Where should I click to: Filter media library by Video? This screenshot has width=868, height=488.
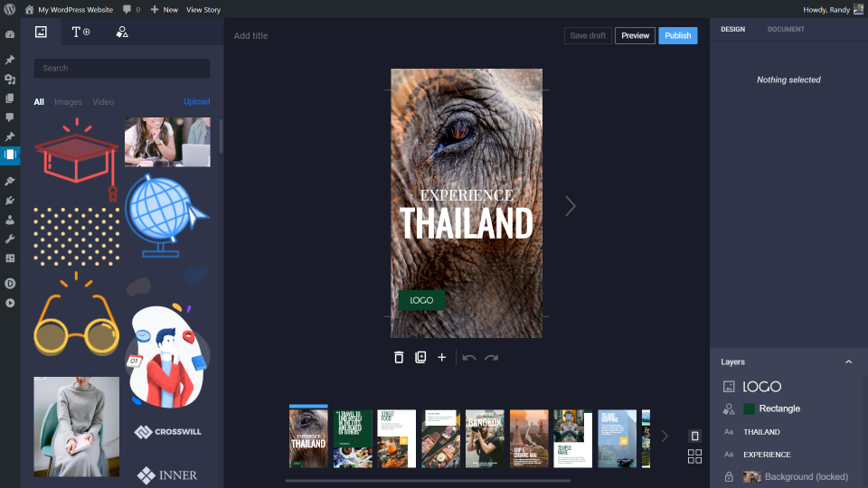103,102
